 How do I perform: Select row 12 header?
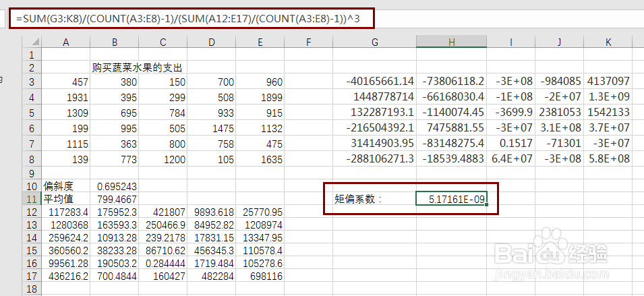point(33,212)
